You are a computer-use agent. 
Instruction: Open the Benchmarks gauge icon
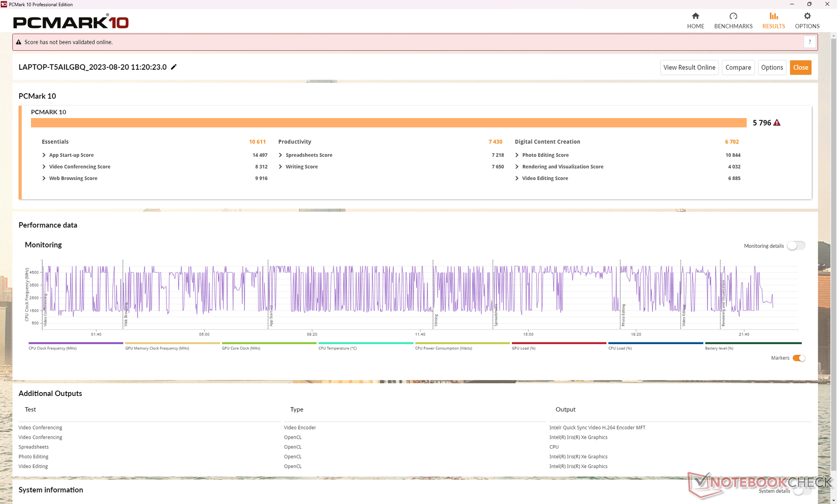tap(733, 16)
